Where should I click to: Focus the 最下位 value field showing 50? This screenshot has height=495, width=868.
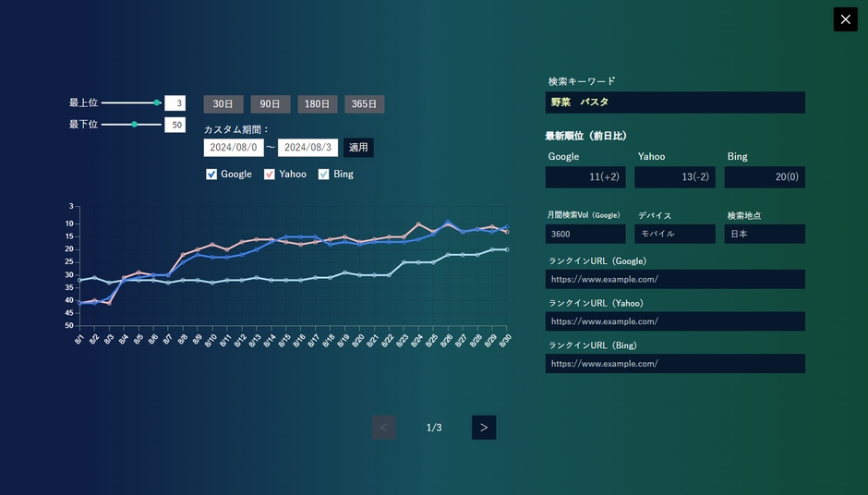coord(175,125)
